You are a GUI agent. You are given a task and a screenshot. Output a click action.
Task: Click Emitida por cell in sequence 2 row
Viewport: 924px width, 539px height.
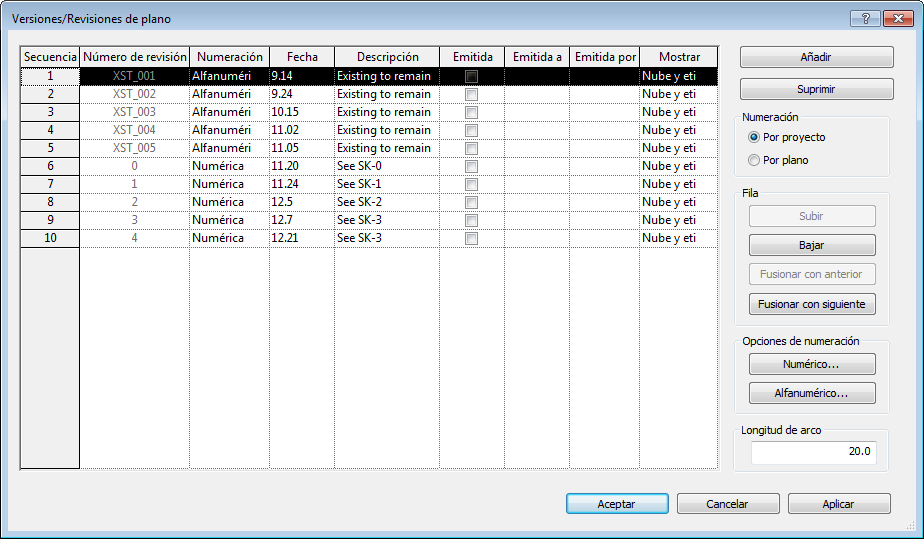pyautogui.click(x=605, y=94)
